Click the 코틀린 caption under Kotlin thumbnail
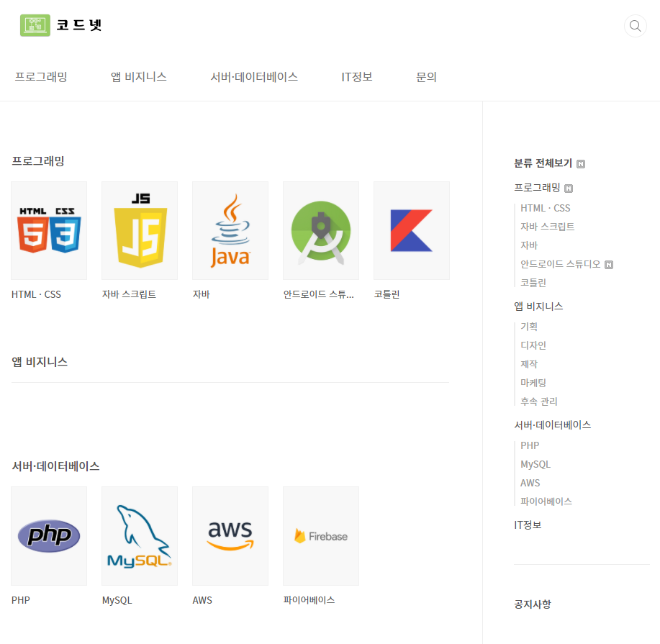 click(x=386, y=294)
